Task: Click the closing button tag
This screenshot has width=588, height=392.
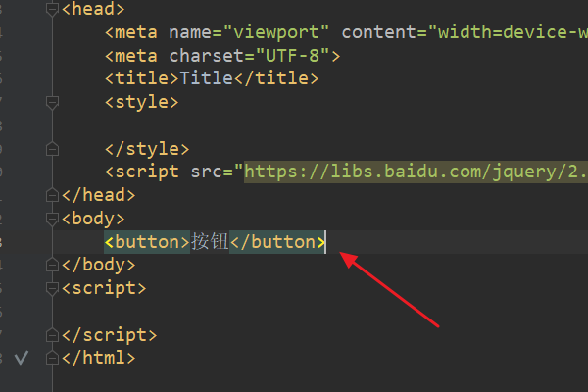Action: point(277,242)
